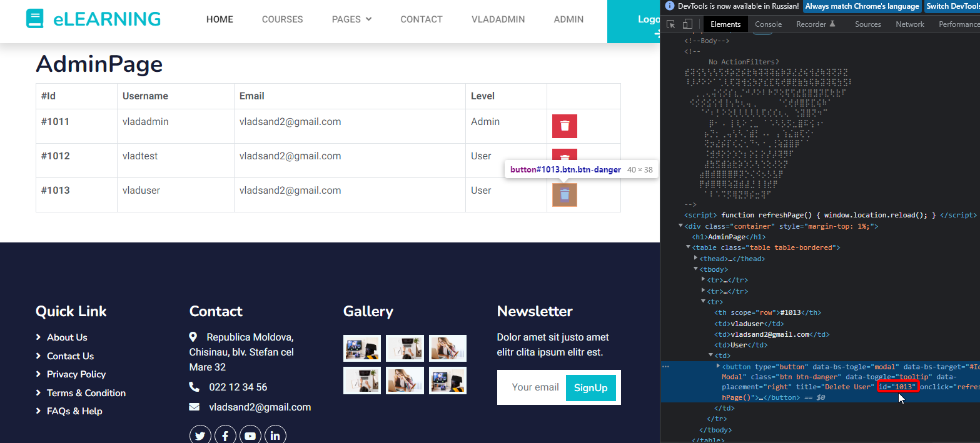
Task: Open About Us quick link
Action: click(67, 337)
